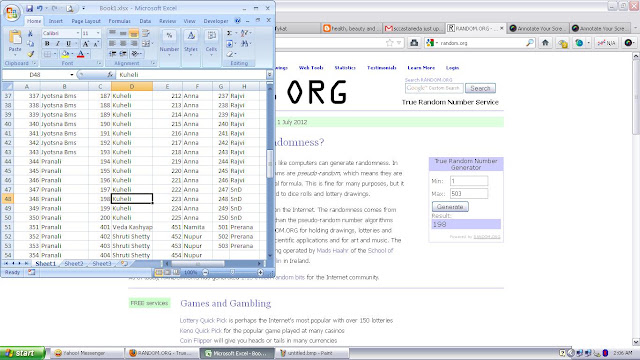Viewport: 640px width, 360px height.
Task: Switch to Page Layout view in status bar
Action: (x=168, y=272)
